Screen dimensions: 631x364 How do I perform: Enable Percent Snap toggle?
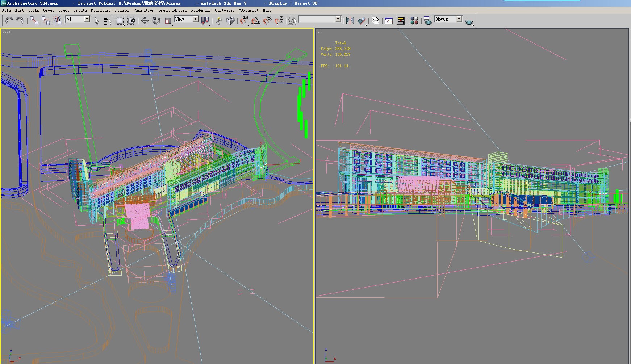[x=268, y=21]
